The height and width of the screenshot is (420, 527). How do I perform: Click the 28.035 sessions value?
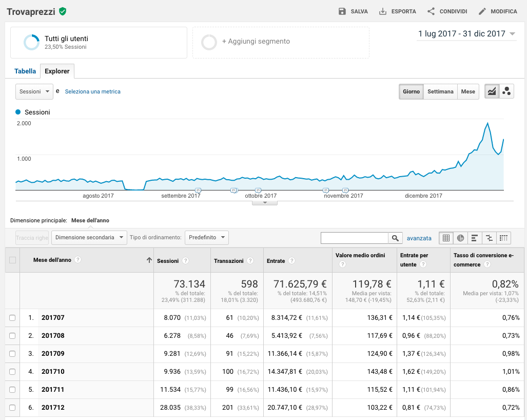[x=170, y=408]
